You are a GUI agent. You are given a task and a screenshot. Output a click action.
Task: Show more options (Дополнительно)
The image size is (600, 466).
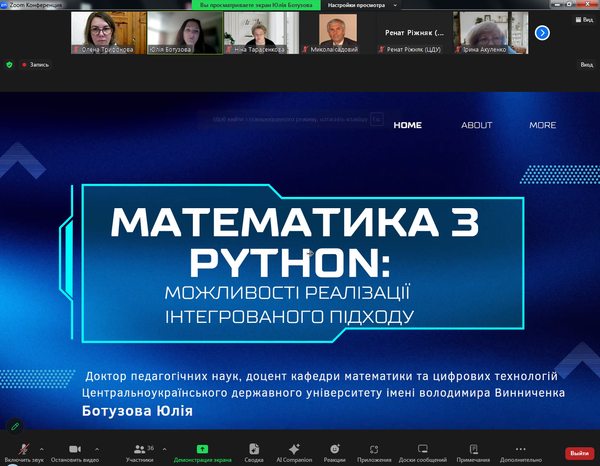point(521,448)
